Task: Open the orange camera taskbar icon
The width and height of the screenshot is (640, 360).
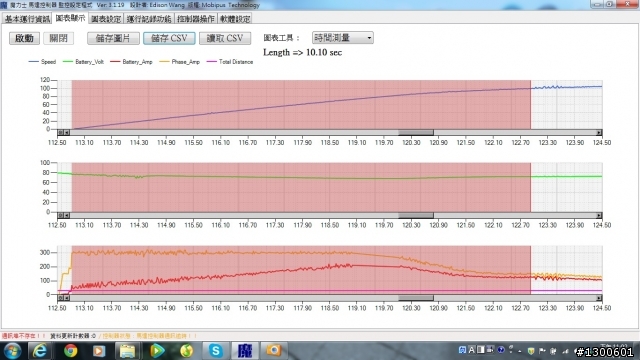Action: [x=273, y=350]
